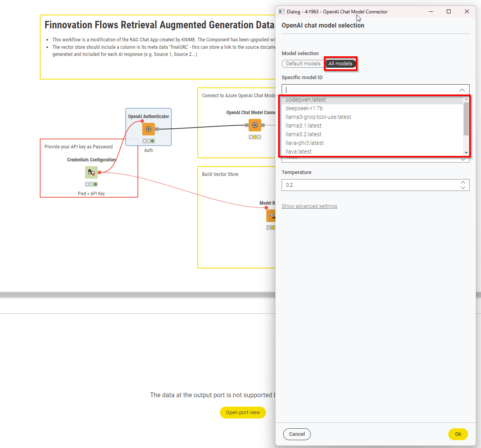Open Show advanced settings link
Image resolution: width=481 pixels, height=448 pixels.
pyautogui.click(x=309, y=206)
